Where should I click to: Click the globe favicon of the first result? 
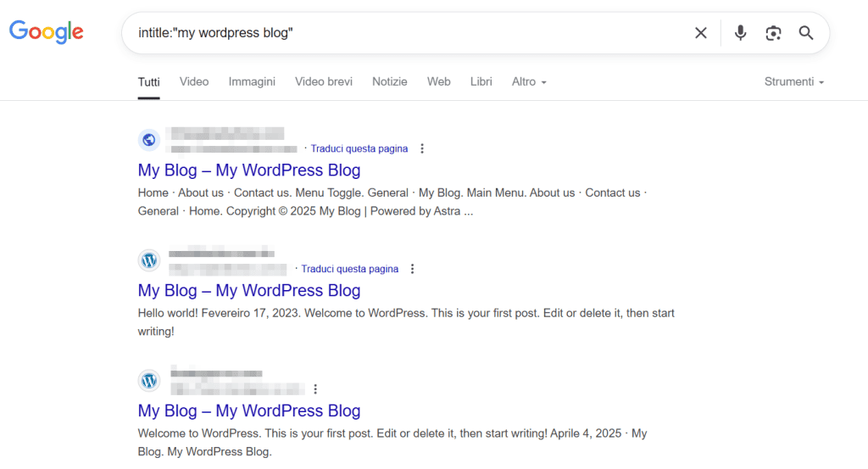pyautogui.click(x=149, y=140)
